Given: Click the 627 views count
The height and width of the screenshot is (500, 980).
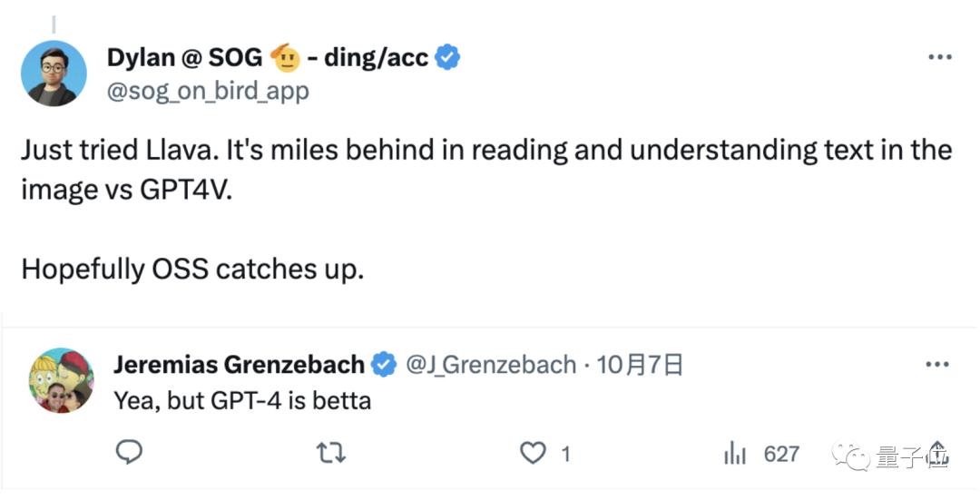Looking at the screenshot, I should click(x=781, y=453).
